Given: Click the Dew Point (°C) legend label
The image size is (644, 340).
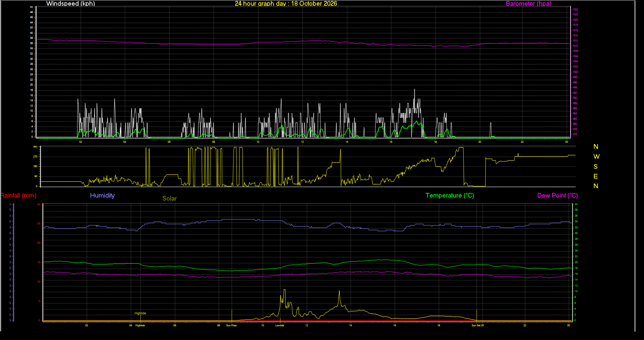Looking at the screenshot, I should tap(557, 196).
